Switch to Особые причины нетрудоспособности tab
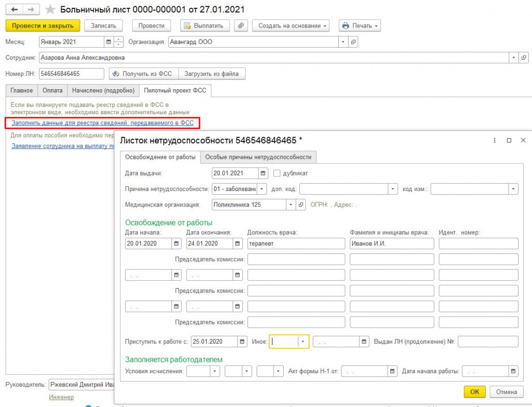 click(x=258, y=157)
